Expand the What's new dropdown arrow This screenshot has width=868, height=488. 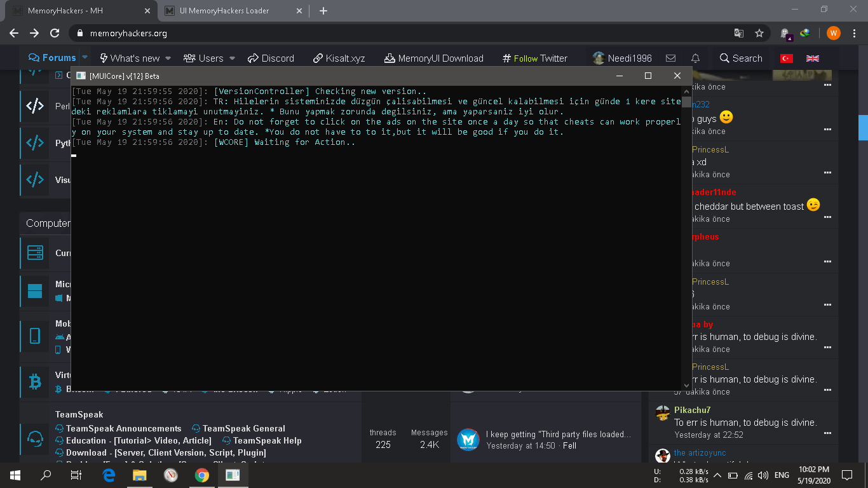click(x=168, y=58)
